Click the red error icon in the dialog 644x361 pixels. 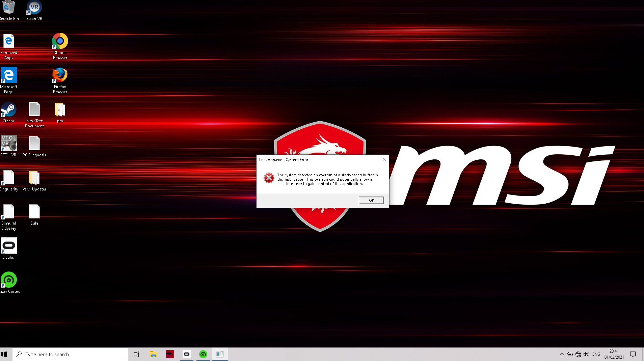tap(269, 178)
